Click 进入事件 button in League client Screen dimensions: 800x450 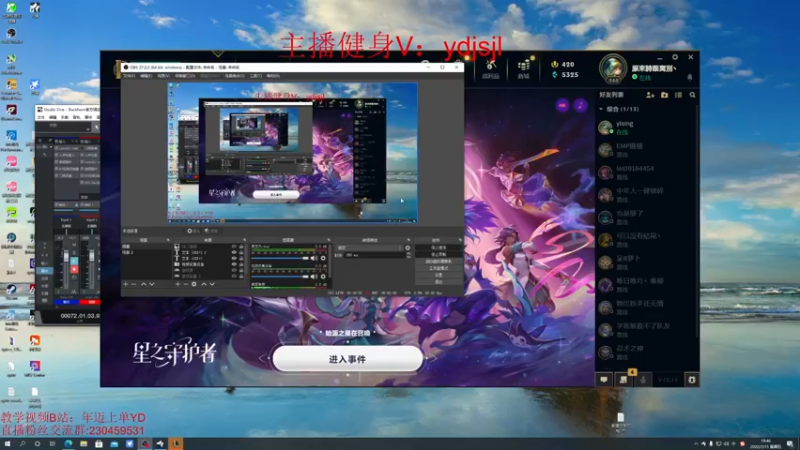click(347, 359)
